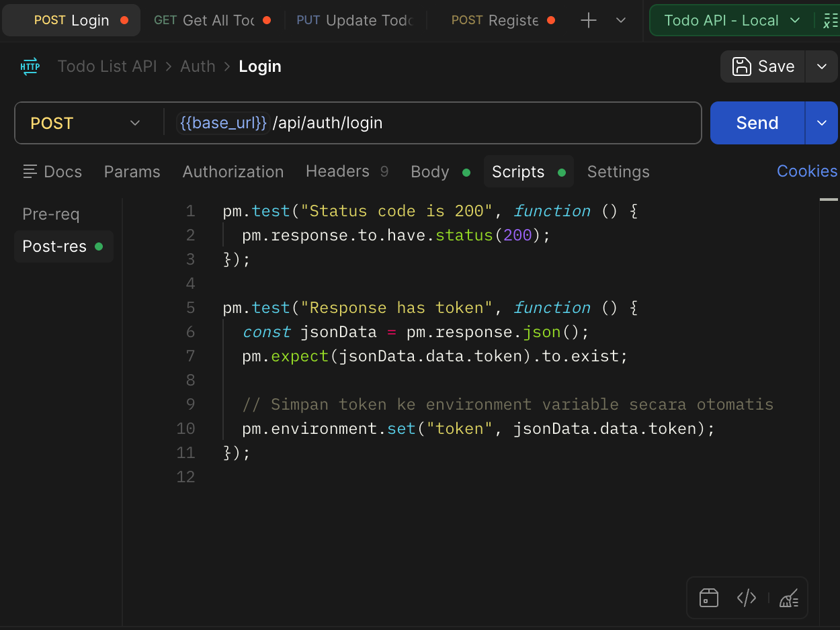Open the Auth breadcrumb folder
The height and width of the screenshot is (630, 840).
click(x=198, y=66)
